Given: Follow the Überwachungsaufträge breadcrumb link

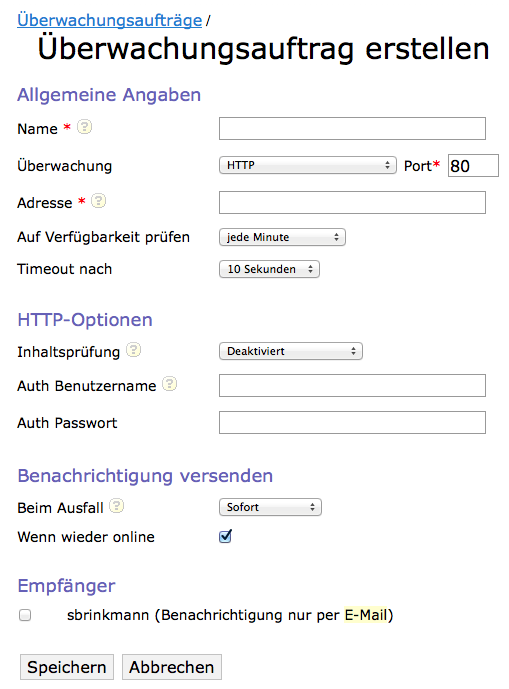Looking at the screenshot, I should (109, 20).
